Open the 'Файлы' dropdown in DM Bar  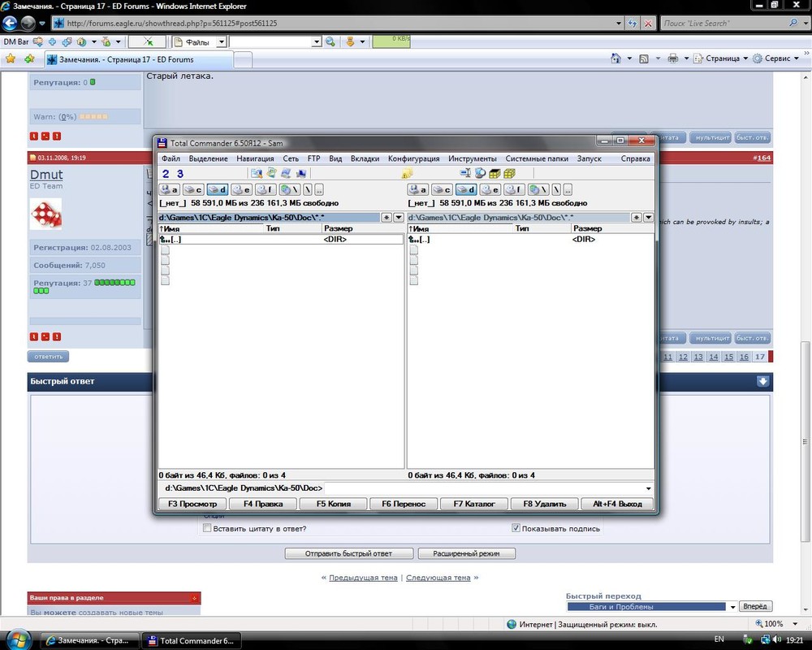tap(221, 42)
